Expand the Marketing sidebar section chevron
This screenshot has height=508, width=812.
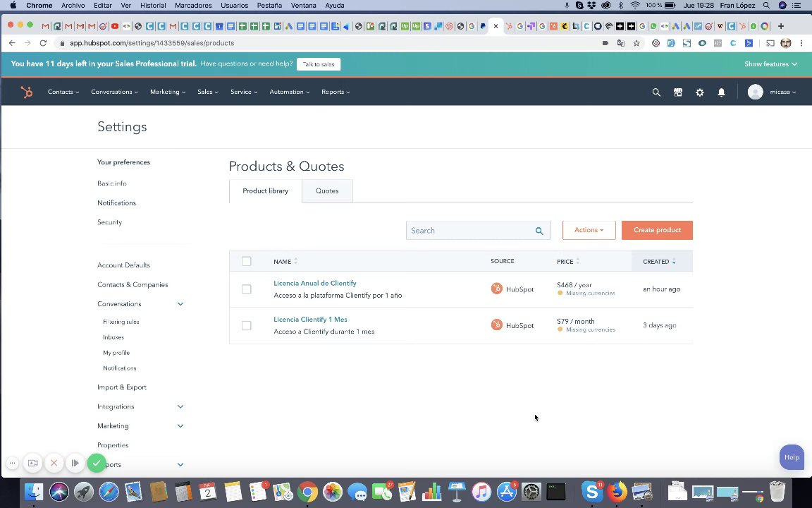click(180, 425)
